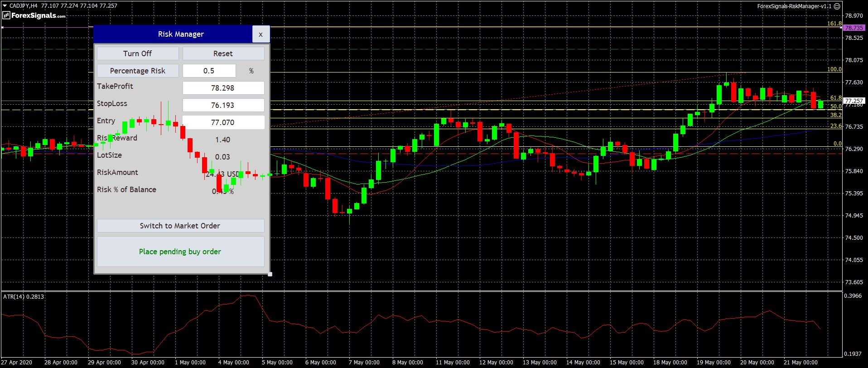This screenshot has width=868, height=368.
Task: Select the Entry 77.070 field
Action: tap(223, 122)
